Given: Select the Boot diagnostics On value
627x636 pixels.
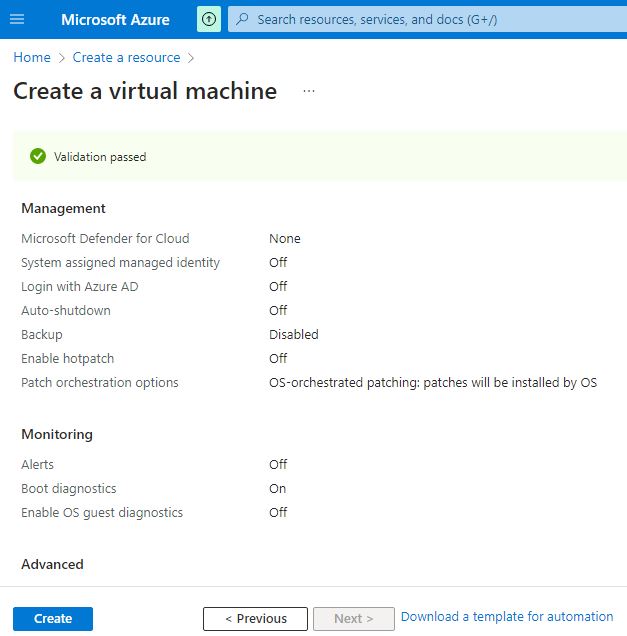Looking at the screenshot, I should pos(277,488).
